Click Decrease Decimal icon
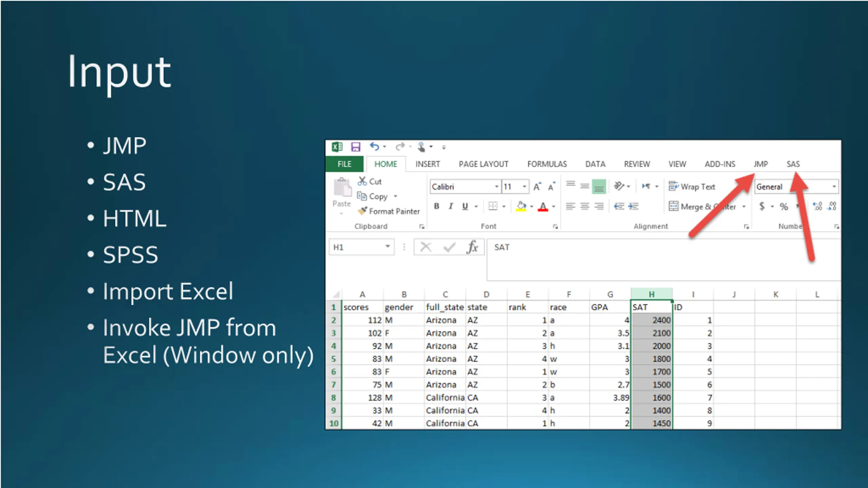 [x=832, y=206]
